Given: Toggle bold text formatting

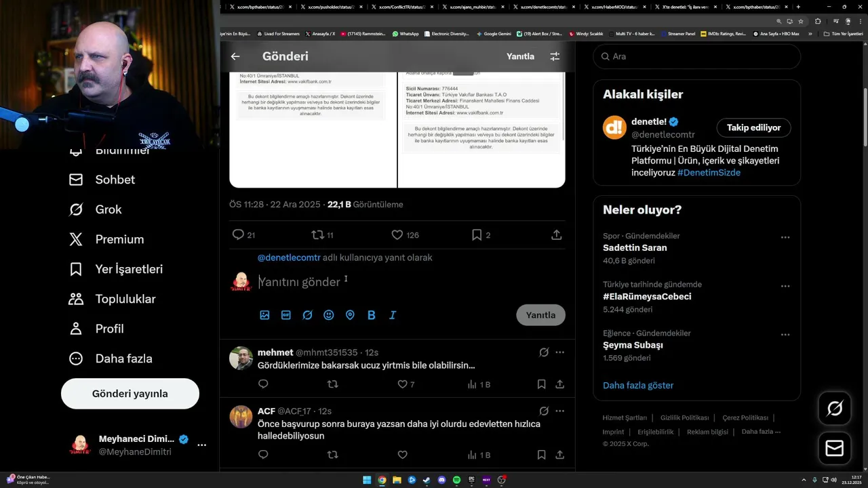Looking at the screenshot, I should (x=372, y=315).
